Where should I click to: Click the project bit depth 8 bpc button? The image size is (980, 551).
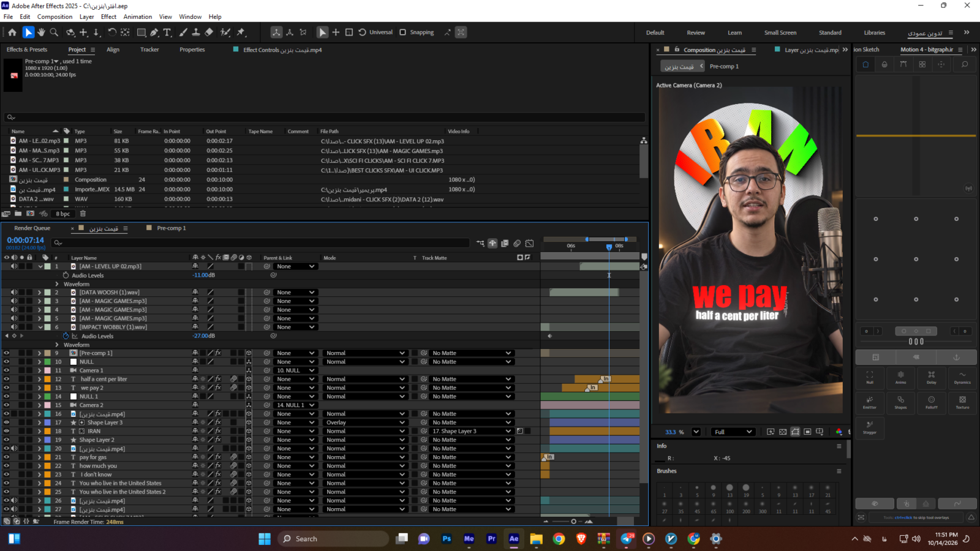point(63,214)
